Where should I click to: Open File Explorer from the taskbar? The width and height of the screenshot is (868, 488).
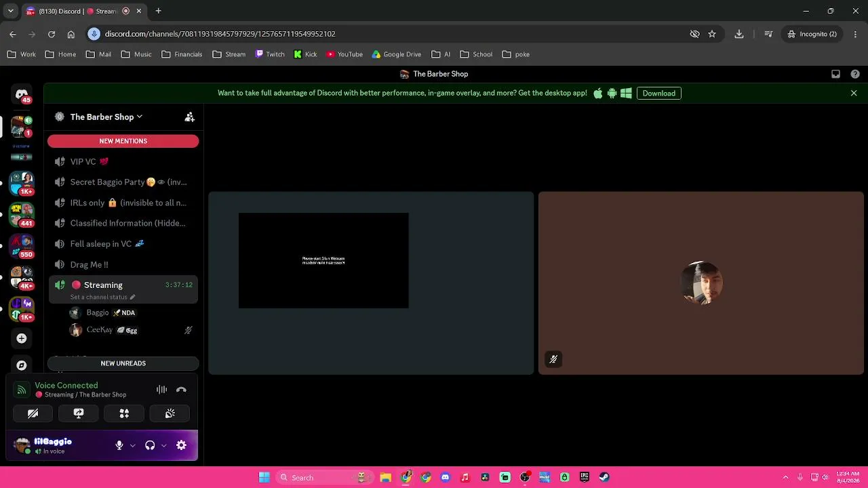pos(385,478)
